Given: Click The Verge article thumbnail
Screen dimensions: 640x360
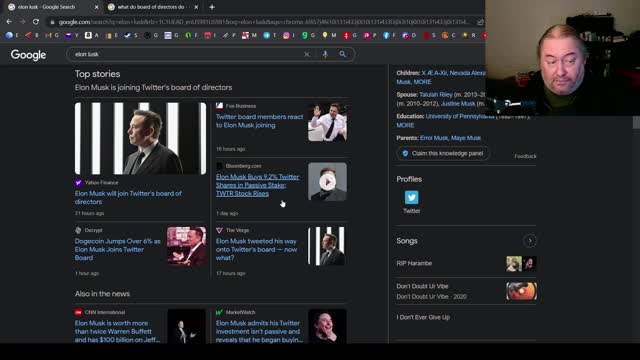Looking at the screenshot, I should 327,246.
